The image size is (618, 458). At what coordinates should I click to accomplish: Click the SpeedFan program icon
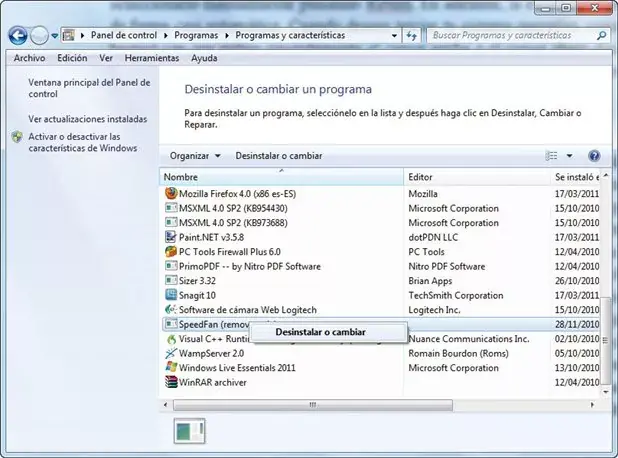coord(171,324)
